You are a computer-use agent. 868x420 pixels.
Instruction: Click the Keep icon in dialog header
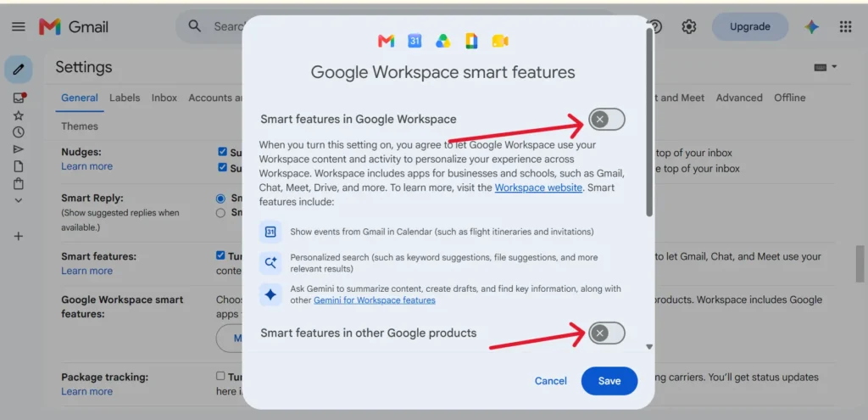tap(471, 41)
